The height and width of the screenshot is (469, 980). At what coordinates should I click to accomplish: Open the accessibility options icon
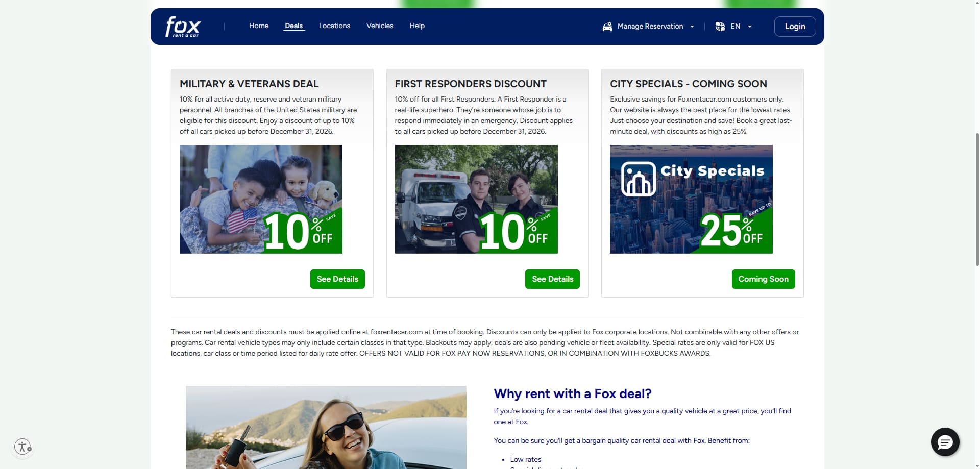[x=23, y=447]
